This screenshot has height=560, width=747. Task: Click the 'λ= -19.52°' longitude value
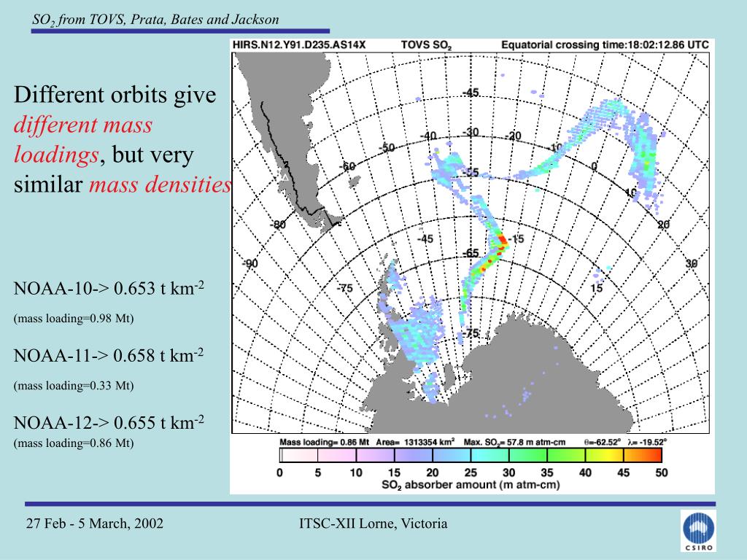point(647,442)
